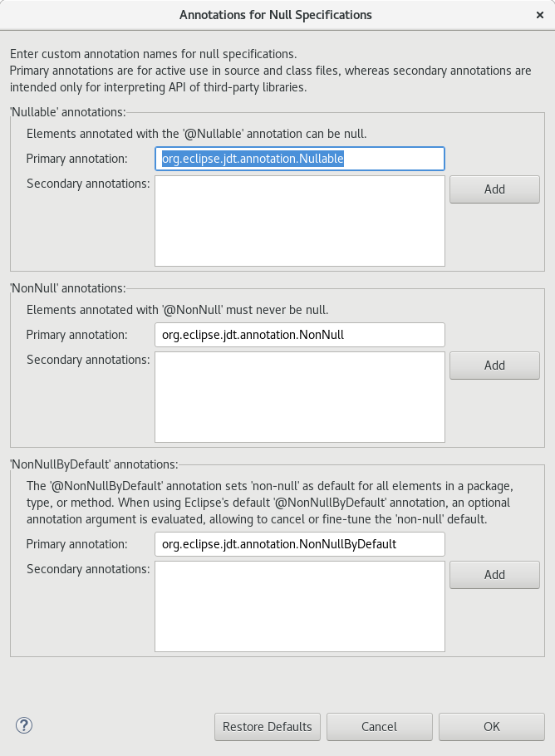Click Add next to Nullable secondary annotations
The image size is (555, 756).
pyautogui.click(x=494, y=189)
